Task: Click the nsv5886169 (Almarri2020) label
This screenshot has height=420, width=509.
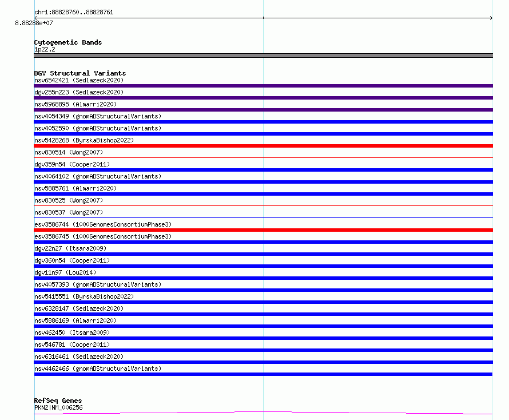Action: pos(75,320)
